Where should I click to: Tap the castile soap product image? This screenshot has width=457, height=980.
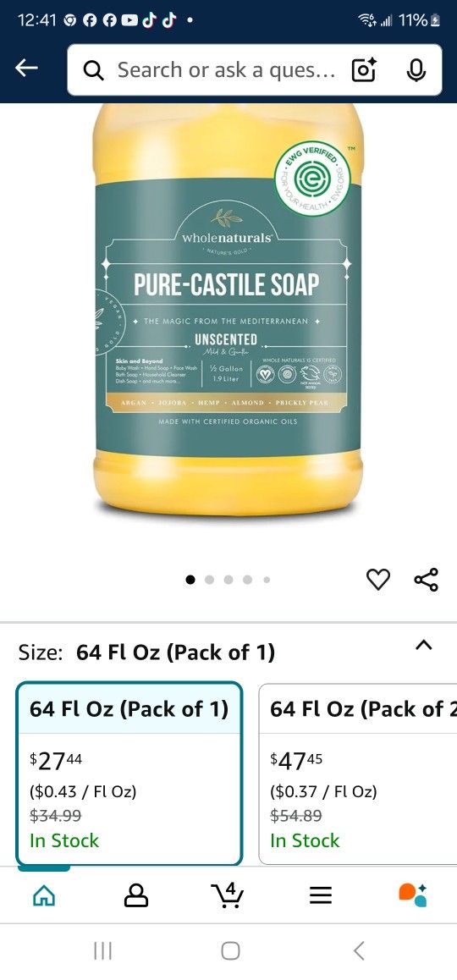(228, 311)
